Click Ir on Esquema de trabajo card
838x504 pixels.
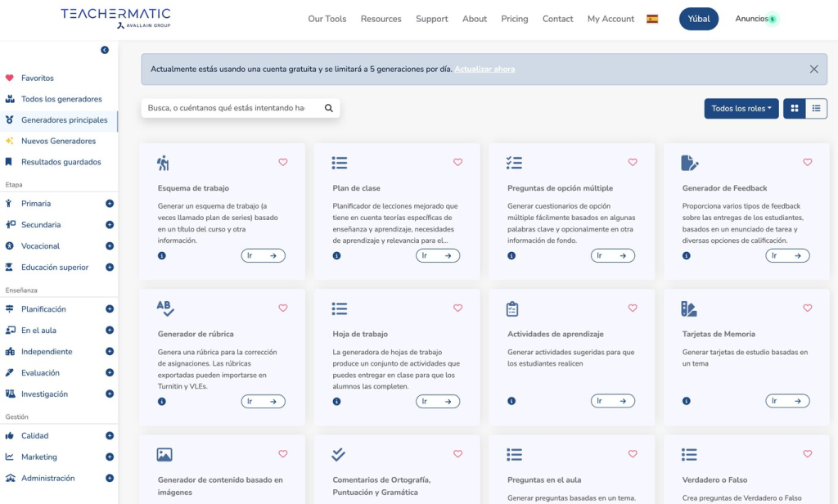click(x=263, y=255)
